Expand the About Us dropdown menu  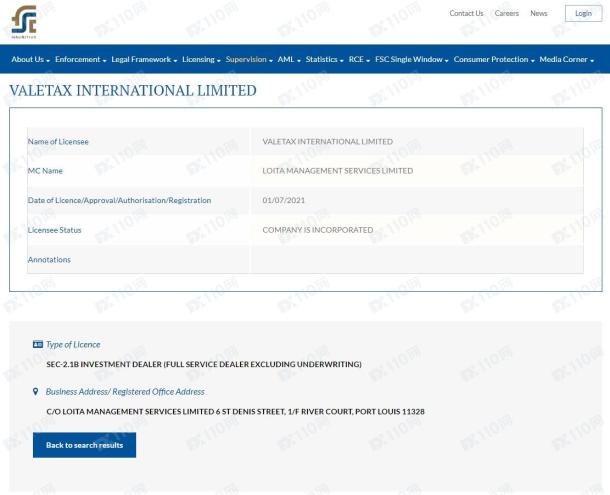pyautogui.click(x=29, y=60)
